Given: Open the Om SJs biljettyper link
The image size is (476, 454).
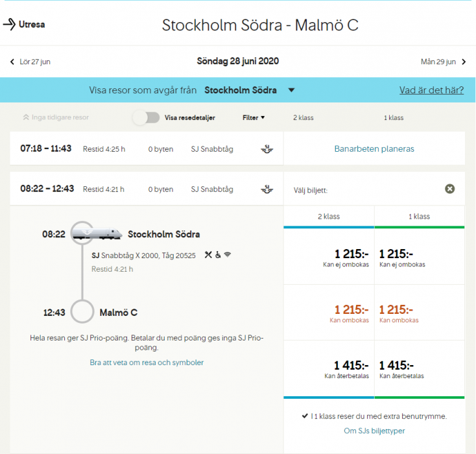Looking at the screenshot, I should click(374, 431).
